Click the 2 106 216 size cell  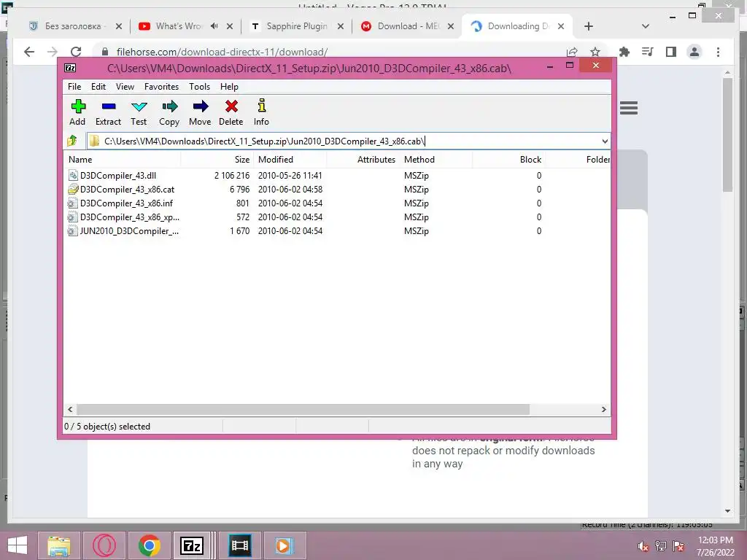click(x=232, y=176)
